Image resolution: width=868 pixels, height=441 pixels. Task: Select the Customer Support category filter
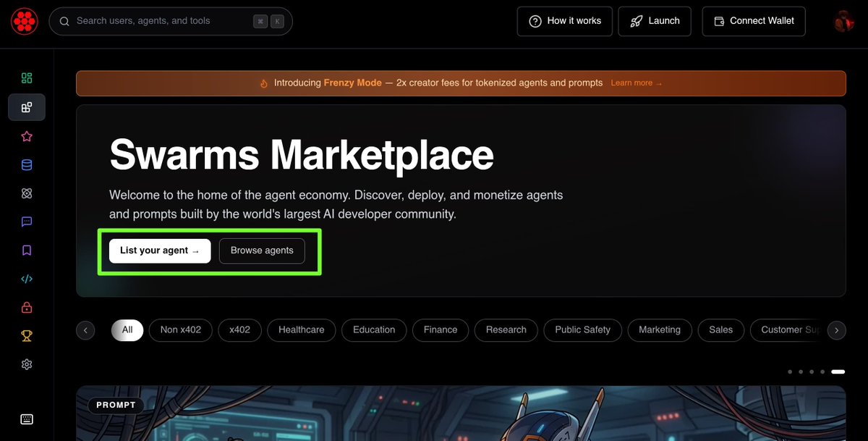coord(787,330)
